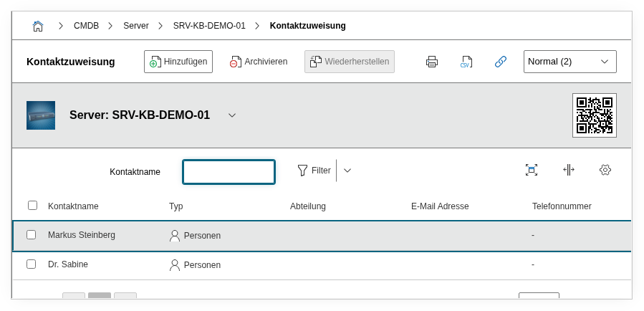Open table settings gear icon
This screenshot has height=311, width=644.
605,170
